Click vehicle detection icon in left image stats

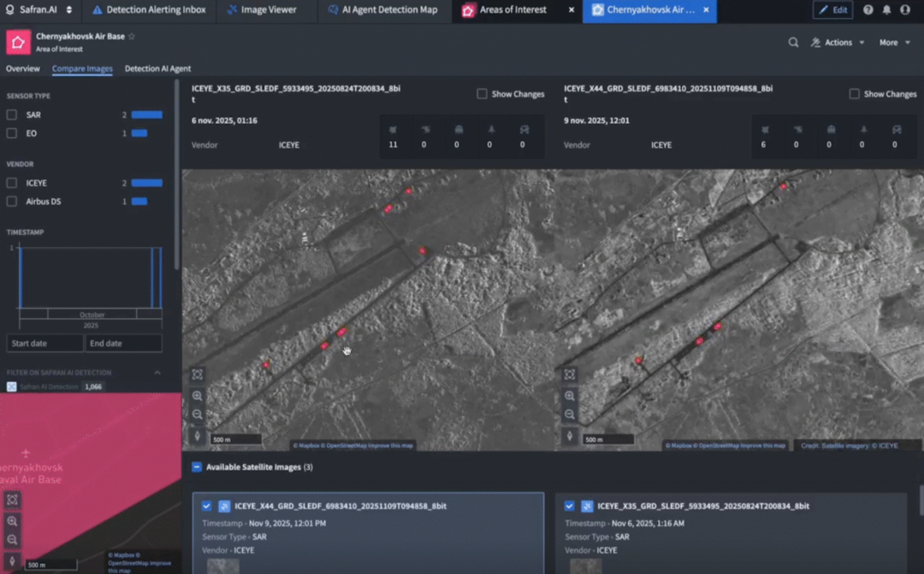pos(524,130)
